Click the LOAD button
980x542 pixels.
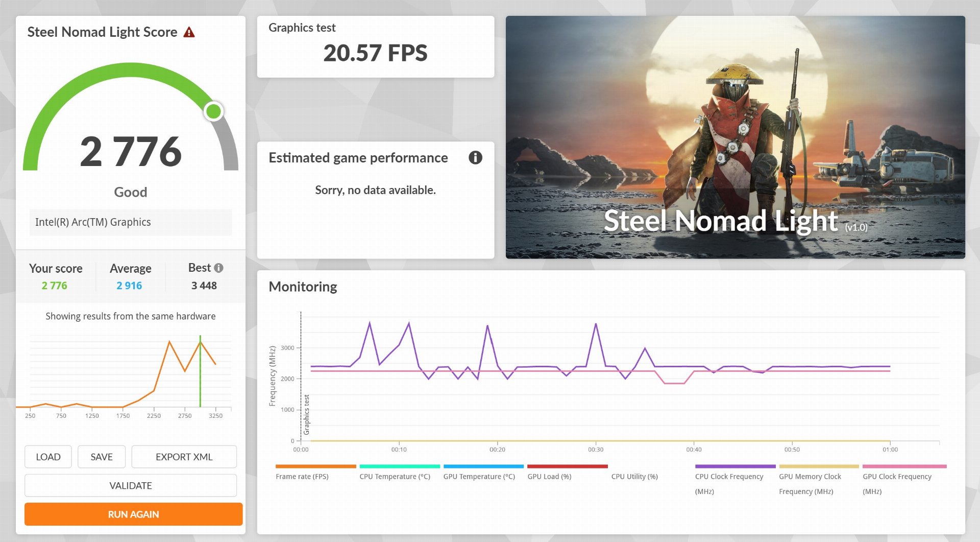point(48,457)
